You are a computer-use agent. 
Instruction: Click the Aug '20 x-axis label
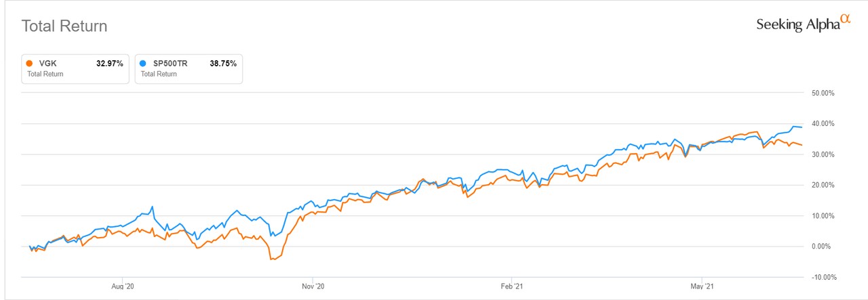pos(123,286)
